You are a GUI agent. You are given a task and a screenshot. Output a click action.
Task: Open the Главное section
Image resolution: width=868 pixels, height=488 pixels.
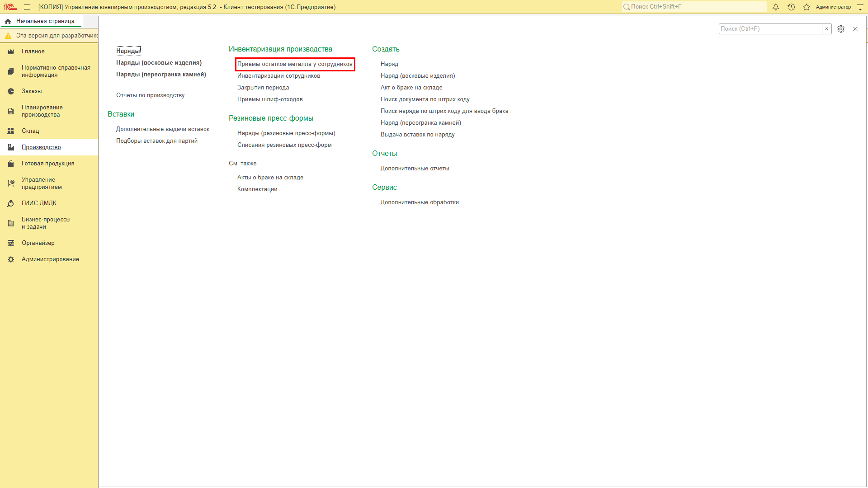click(x=49, y=52)
